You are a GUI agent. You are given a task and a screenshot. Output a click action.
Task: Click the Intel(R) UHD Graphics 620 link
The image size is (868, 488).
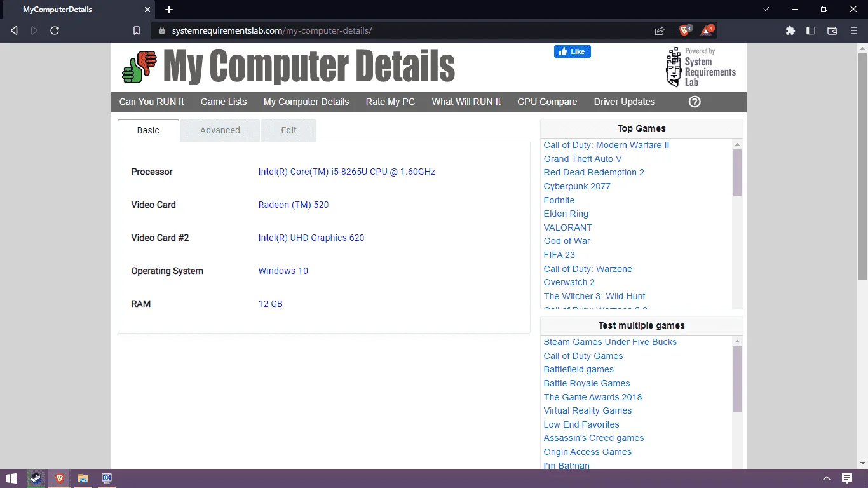[x=311, y=238]
